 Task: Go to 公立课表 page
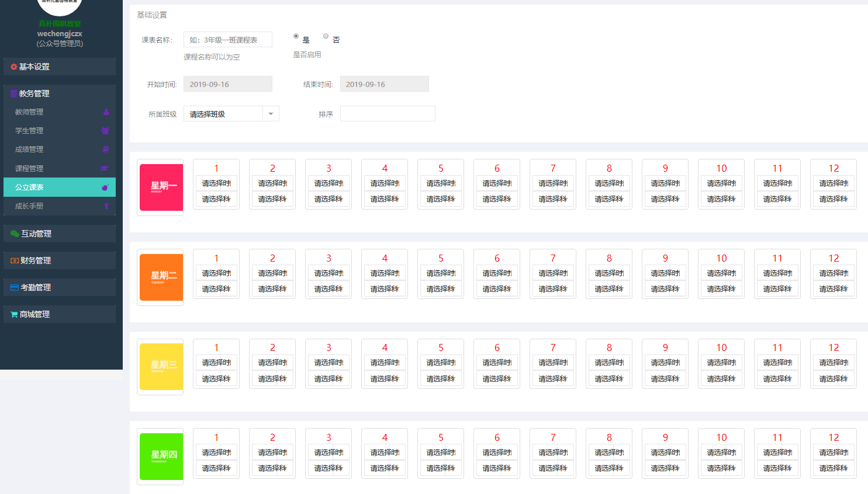[60, 187]
